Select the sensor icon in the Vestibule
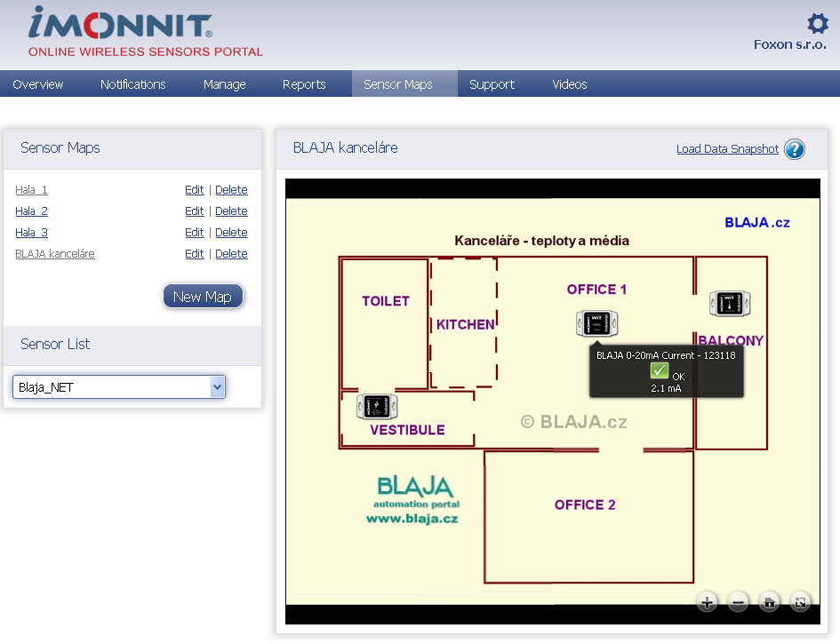This screenshot has height=644, width=840. click(377, 406)
